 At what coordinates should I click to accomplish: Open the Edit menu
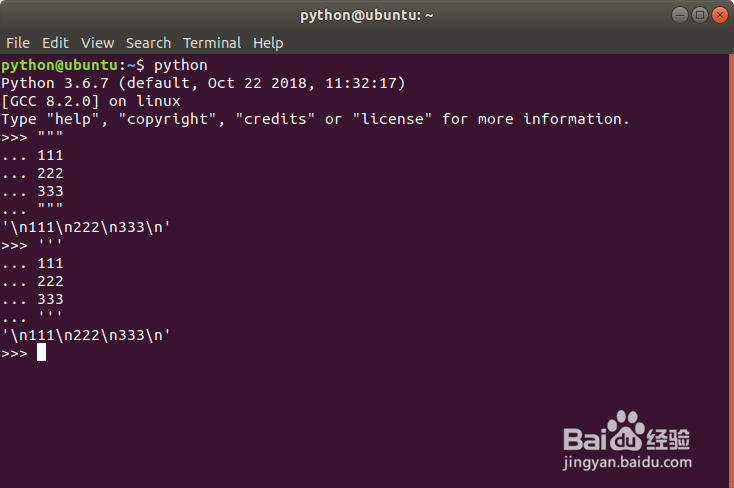pos(55,43)
